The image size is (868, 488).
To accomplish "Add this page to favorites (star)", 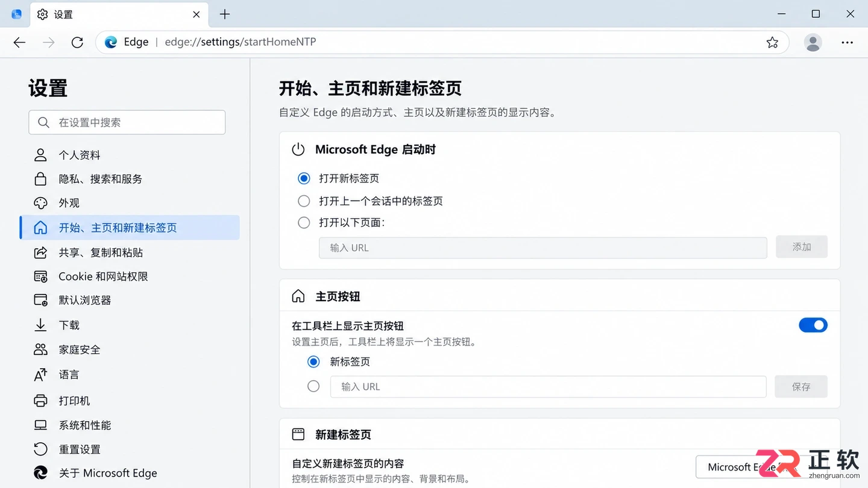I will click(772, 42).
